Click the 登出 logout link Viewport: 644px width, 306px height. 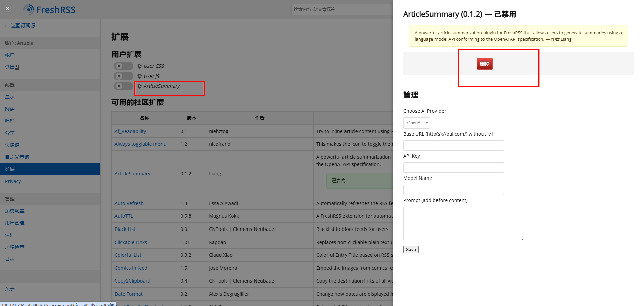pyautogui.click(x=12, y=67)
